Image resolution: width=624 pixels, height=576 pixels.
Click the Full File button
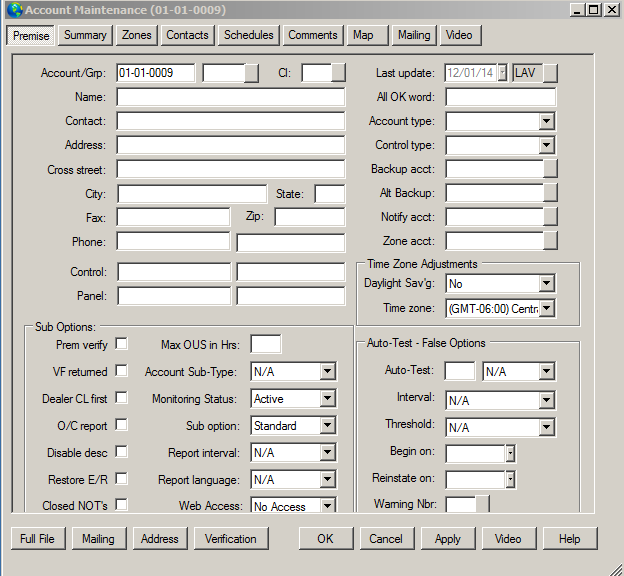pyautogui.click(x=38, y=539)
